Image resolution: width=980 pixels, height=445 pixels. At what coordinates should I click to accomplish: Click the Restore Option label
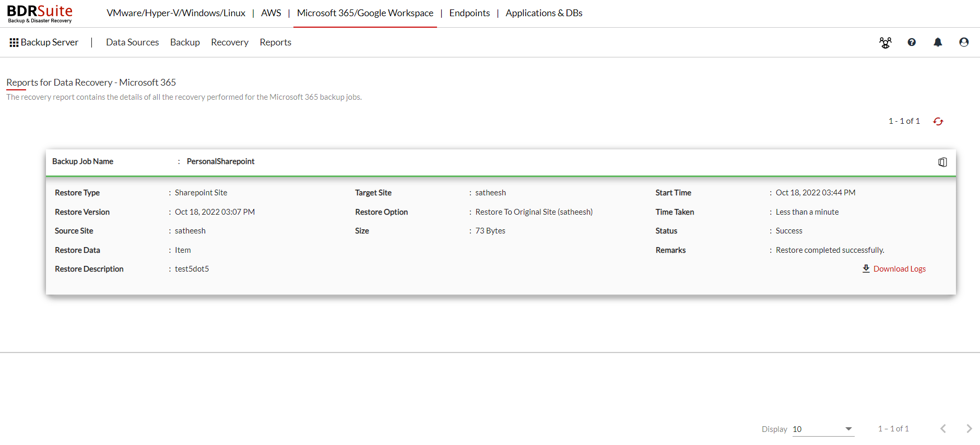pos(382,212)
